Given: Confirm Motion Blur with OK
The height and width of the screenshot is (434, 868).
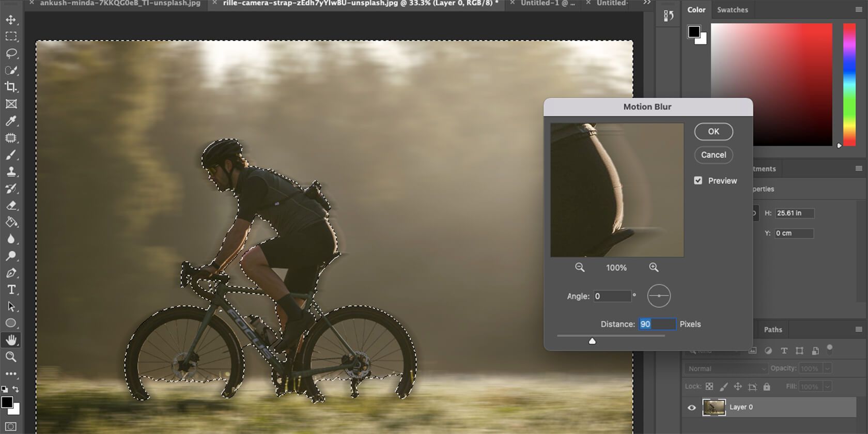Looking at the screenshot, I should point(713,132).
